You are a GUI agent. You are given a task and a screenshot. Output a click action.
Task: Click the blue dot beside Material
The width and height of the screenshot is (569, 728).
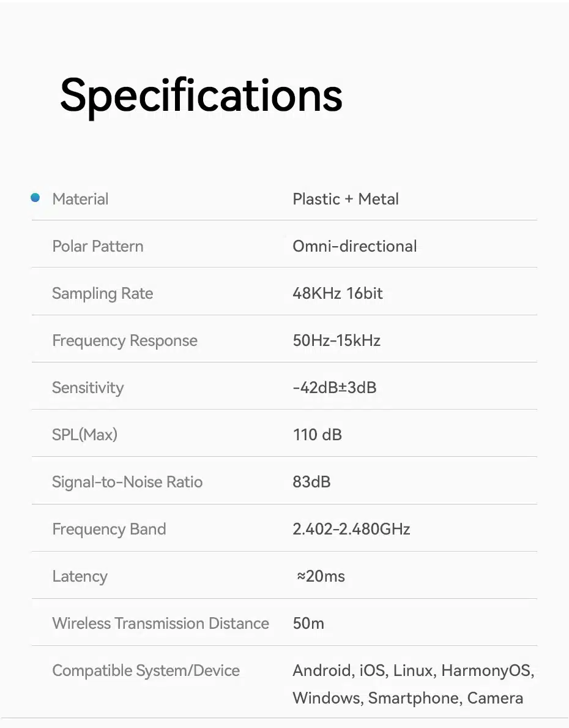[35, 198]
